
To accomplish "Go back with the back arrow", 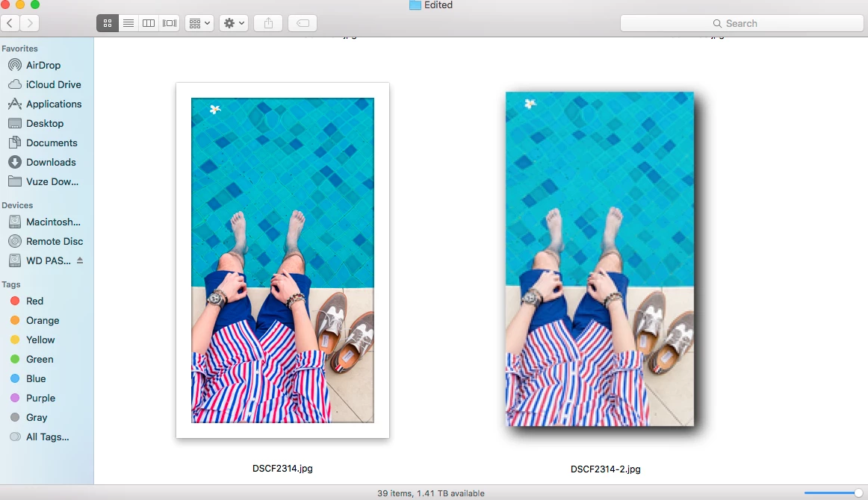I will (x=10, y=23).
